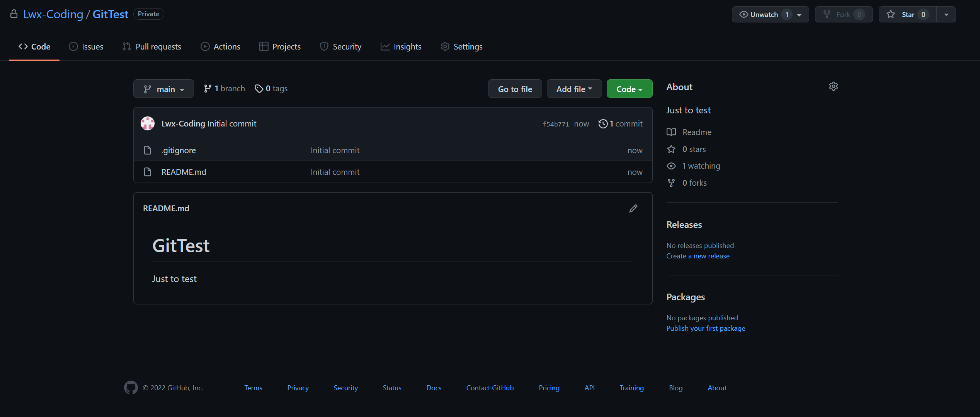Image resolution: width=980 pixels, height=417 pixels.
Task: Open the Unwatch options dropdown arrow
Action: (799, 15)
